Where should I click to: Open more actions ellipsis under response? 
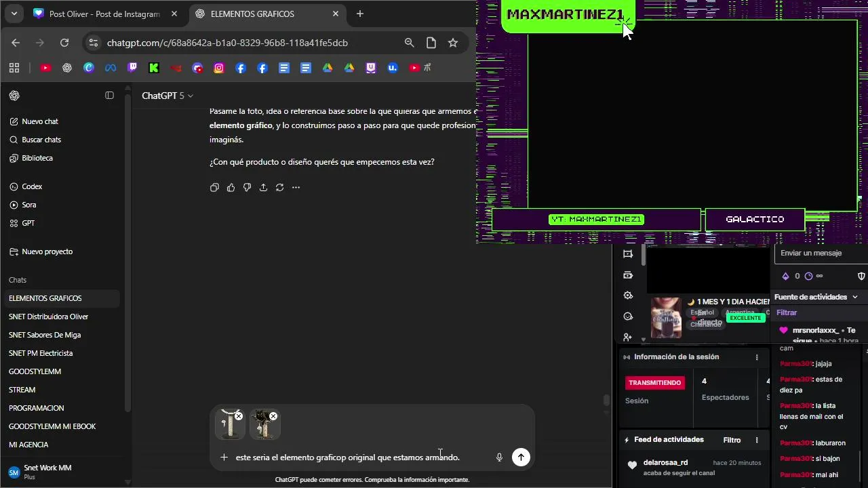point(296,187)
